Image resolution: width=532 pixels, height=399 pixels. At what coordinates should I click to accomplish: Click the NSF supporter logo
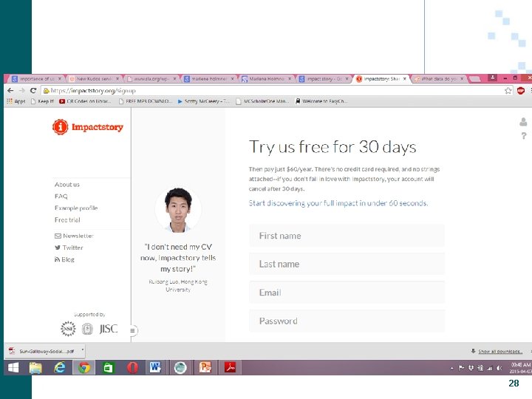68,328
